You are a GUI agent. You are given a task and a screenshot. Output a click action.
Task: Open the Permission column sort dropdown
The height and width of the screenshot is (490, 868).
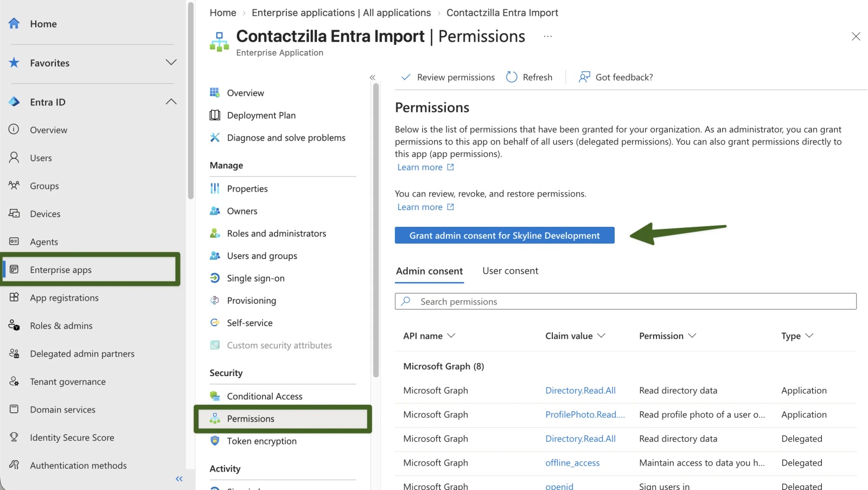pyautogui.click(x=692, y=336)
